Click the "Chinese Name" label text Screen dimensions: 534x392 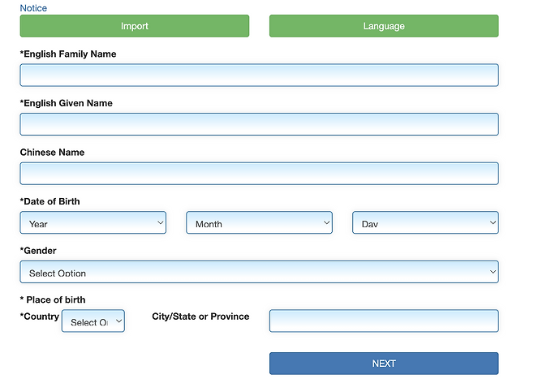(52, 153)
